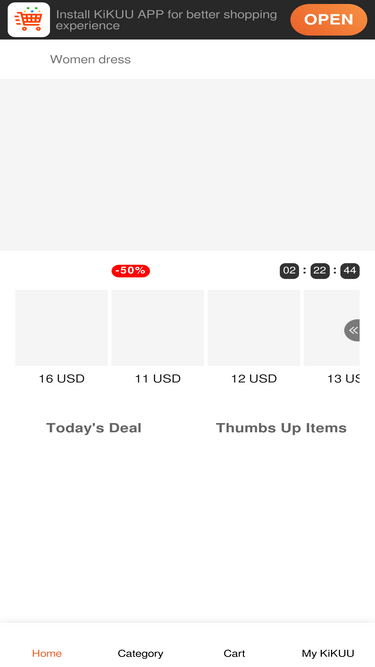Open the 11 USD product thumbnail

coord(157,328)
